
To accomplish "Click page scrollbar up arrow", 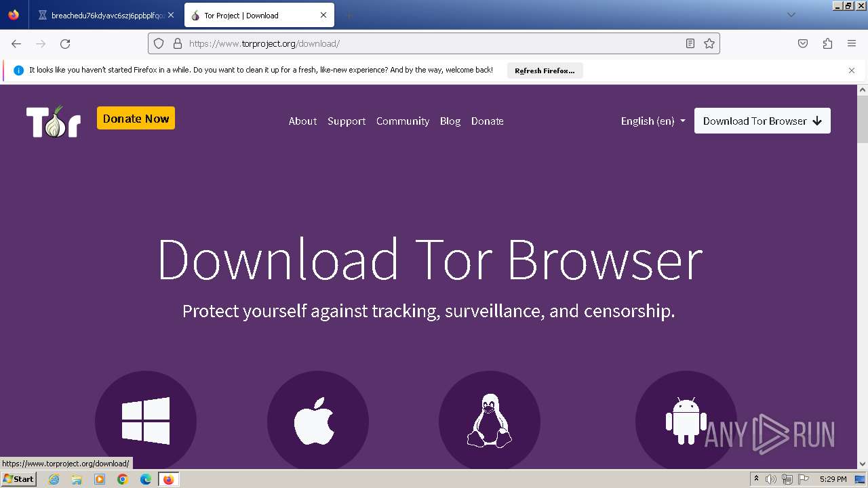I will coord(863,89).
